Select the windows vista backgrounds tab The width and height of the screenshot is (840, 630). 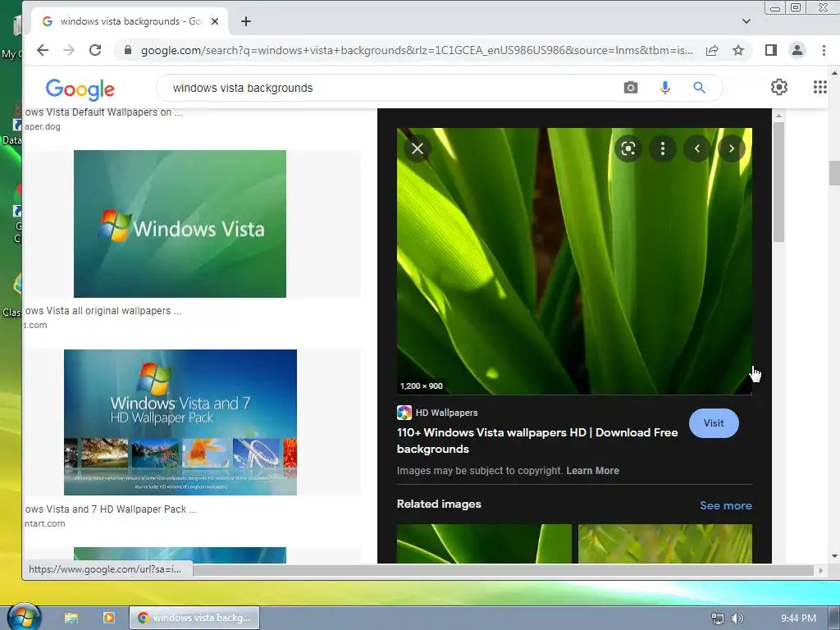pyautogui.click(x=130, y=21)
